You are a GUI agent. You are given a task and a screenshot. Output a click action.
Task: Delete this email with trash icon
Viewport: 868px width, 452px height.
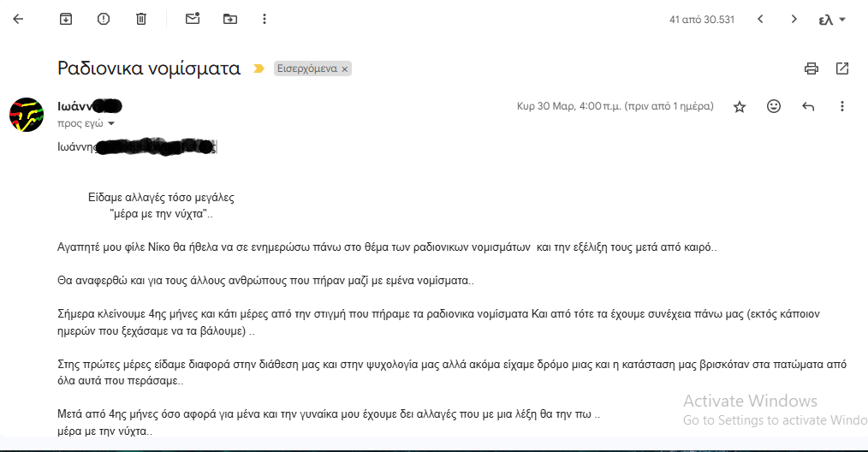(x=141, y=19)
